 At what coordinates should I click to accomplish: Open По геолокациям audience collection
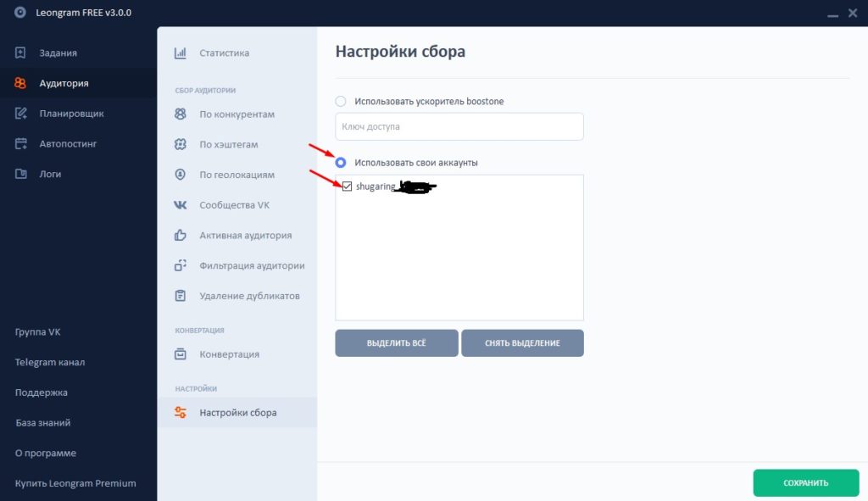[x=237, y=175]
